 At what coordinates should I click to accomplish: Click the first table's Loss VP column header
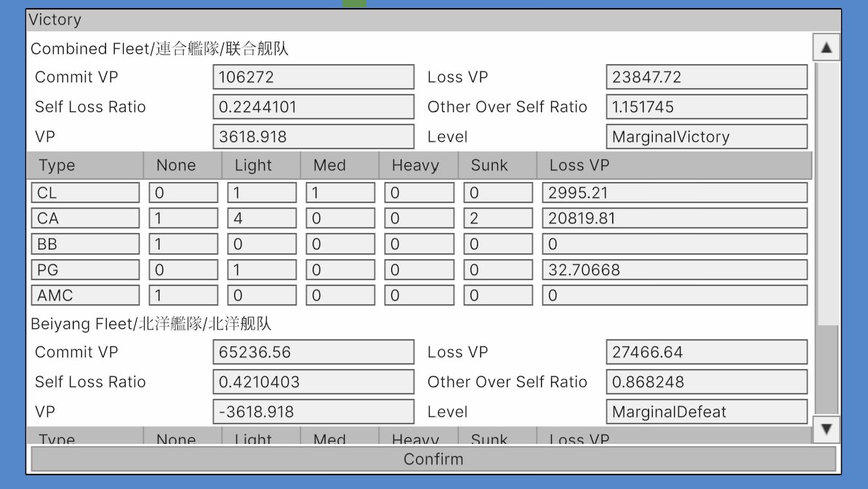click(674, 165)
